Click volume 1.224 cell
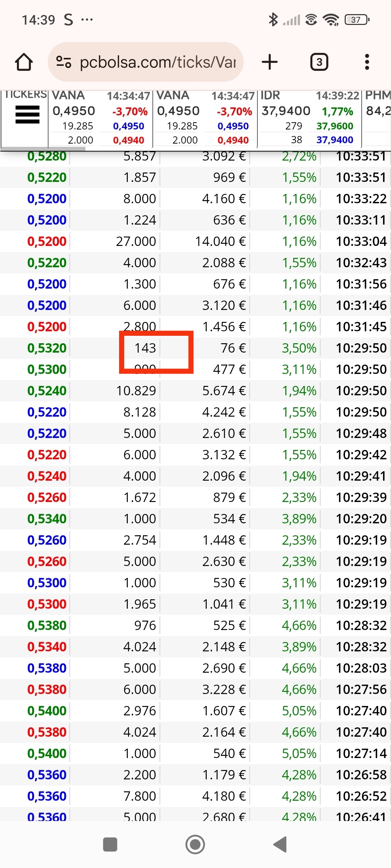 point(140,220)
